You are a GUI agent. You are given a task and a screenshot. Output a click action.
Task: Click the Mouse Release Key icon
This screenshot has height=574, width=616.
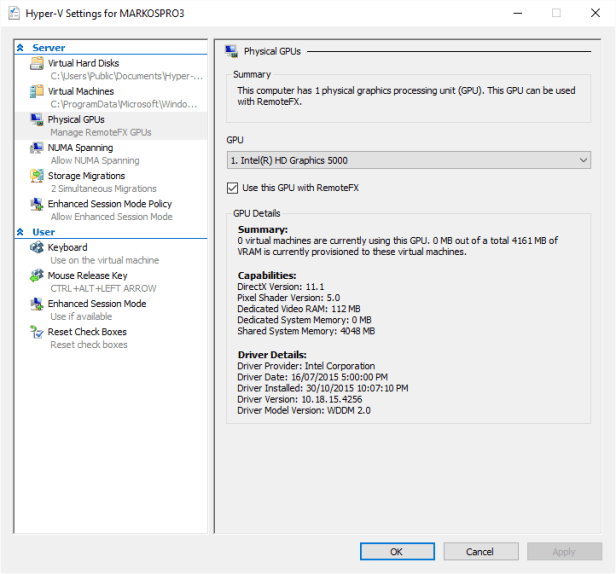click(x=38, y=275)
